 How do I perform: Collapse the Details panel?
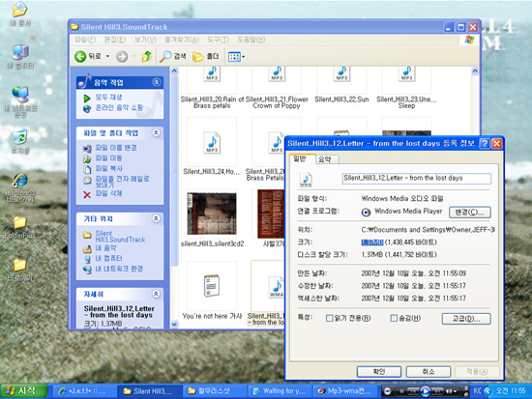pos(157,294)
